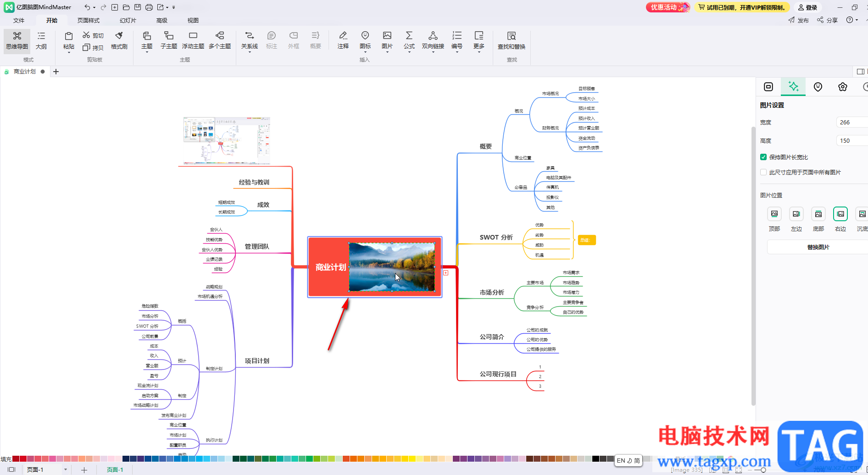The image size is (868, 475).
Task: Click the VIP trial expired notice link
Action: point(741,7)
